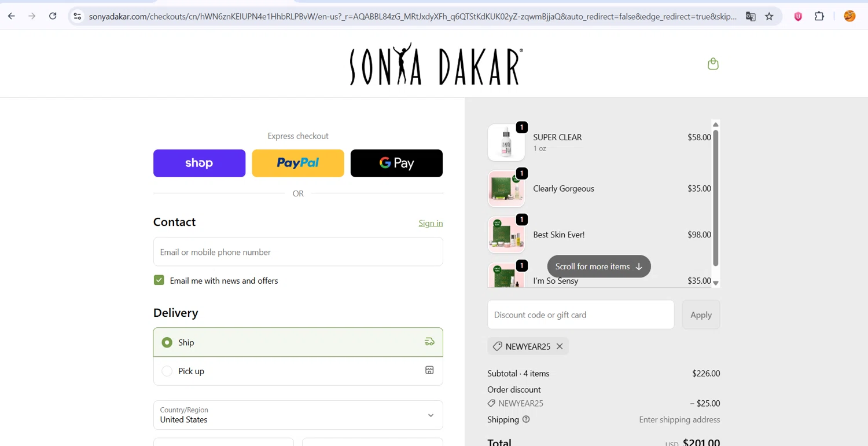The height and width of the screenshot is (446, 868).
Task: Click the SUPER CLEAR product thumbnail
Action: pos(506,142)
